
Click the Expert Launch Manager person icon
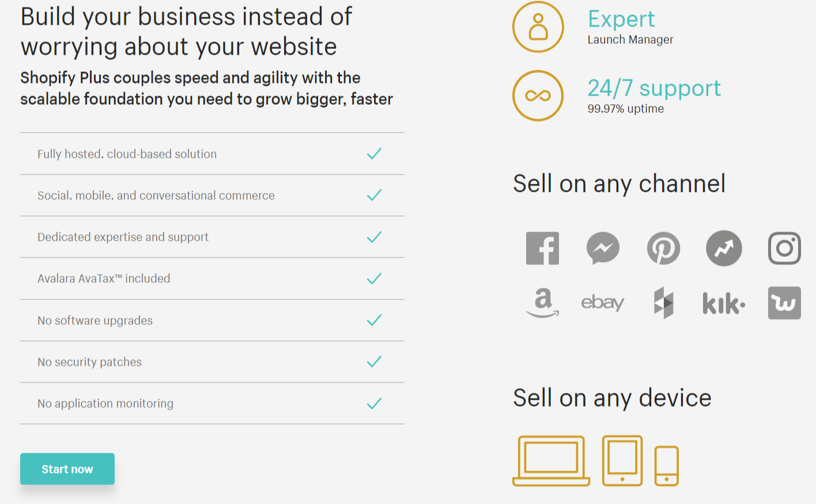pyautogui.click(x=538, y=27)
